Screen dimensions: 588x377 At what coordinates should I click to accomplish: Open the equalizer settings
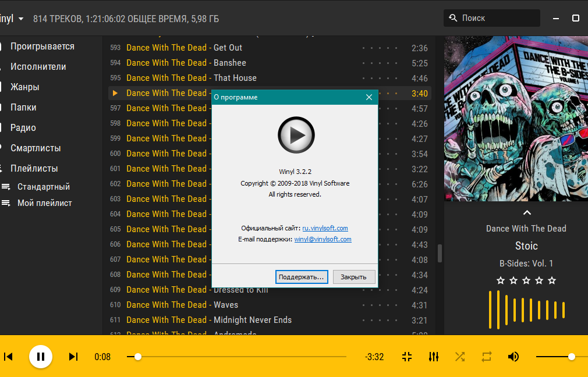[x=434, y=357]
